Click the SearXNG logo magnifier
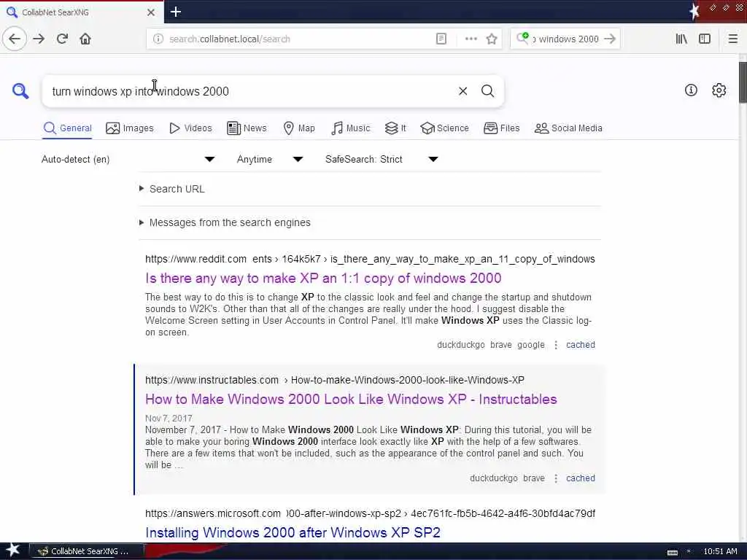 (20, 90)
